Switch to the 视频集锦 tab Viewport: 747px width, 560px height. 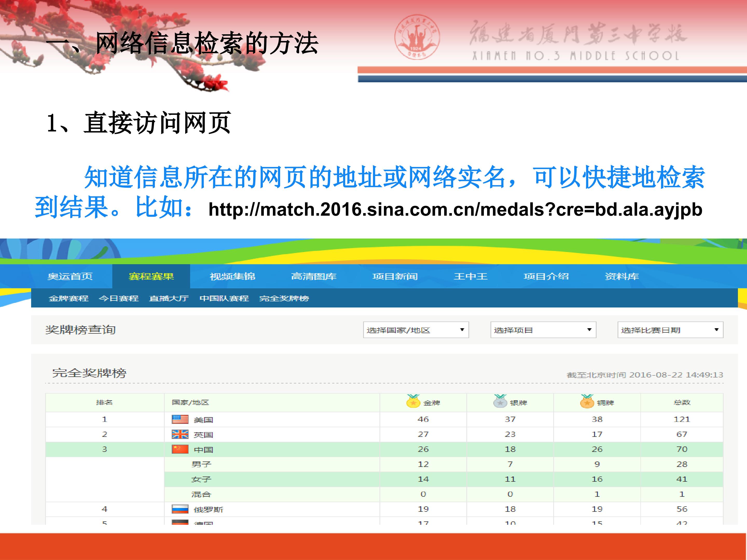232,276
